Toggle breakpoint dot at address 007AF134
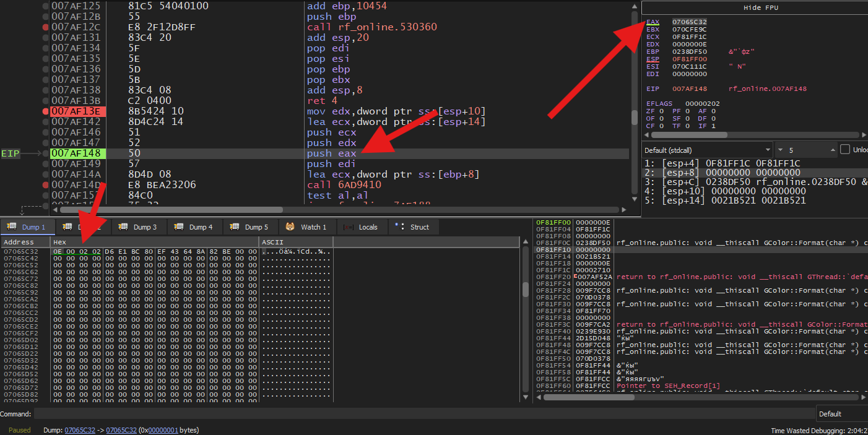The height and width of the screenshot is (435, 868). [45, 48]
